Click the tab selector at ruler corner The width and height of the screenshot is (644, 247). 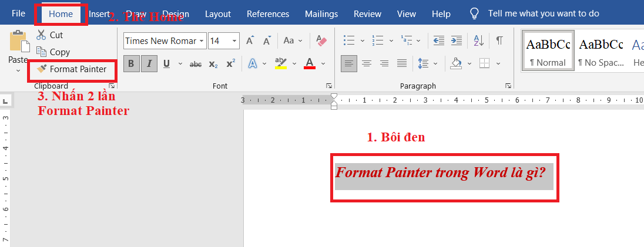(6, 100)
